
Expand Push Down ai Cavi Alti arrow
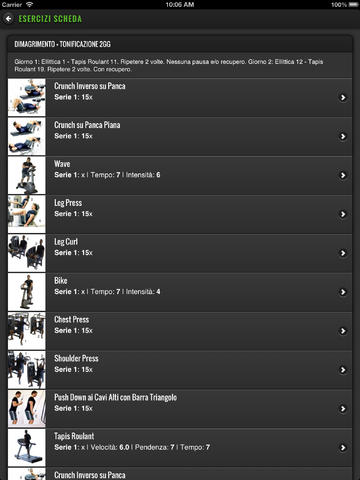(343, 409)
